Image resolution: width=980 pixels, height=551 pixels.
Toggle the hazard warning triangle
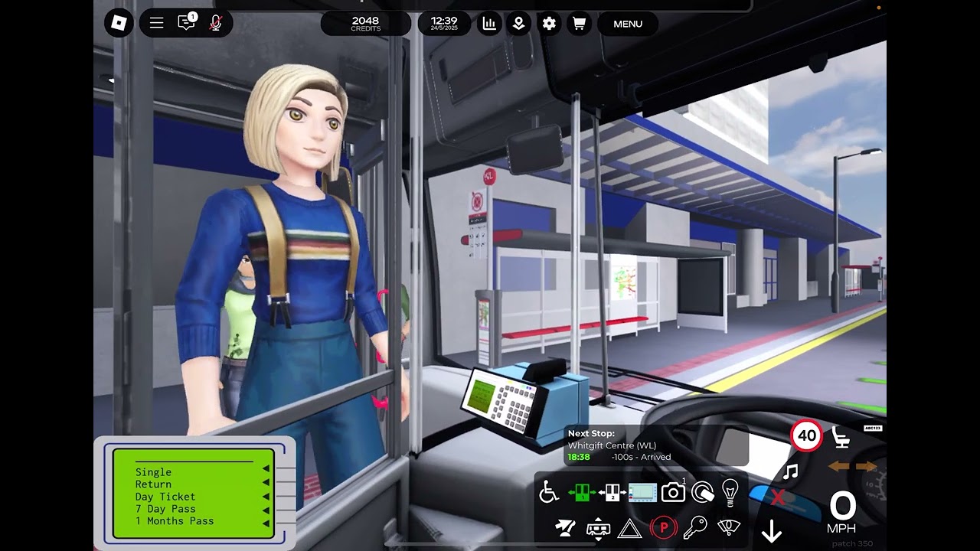(x=629, y=528)
